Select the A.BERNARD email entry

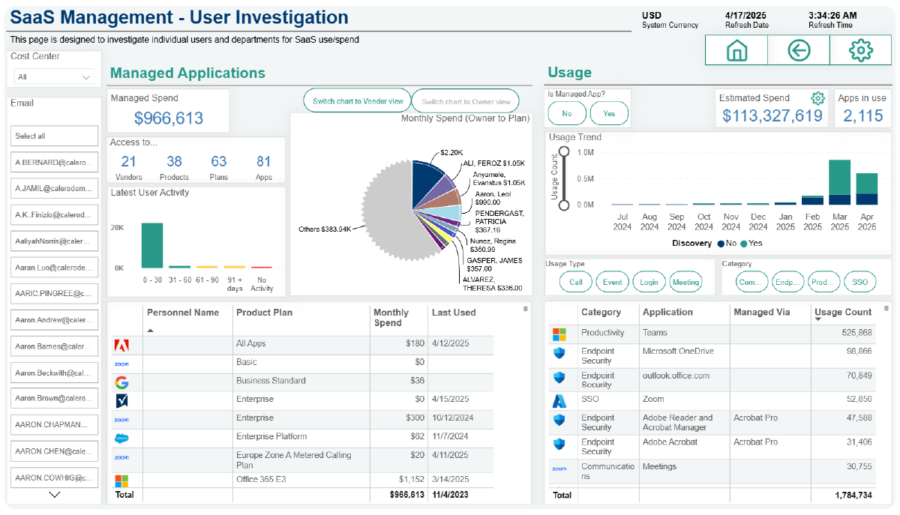pyautogui.click(x=55, y=162)
